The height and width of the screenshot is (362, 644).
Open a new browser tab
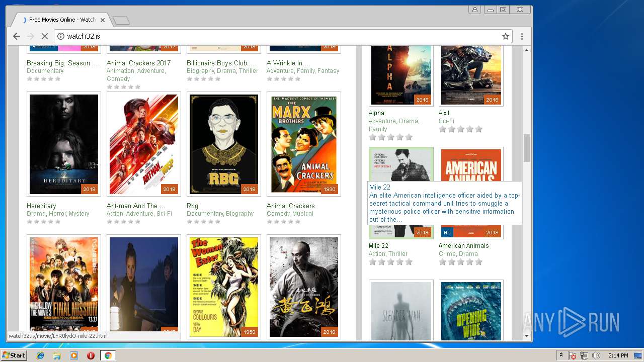point(121,20)
